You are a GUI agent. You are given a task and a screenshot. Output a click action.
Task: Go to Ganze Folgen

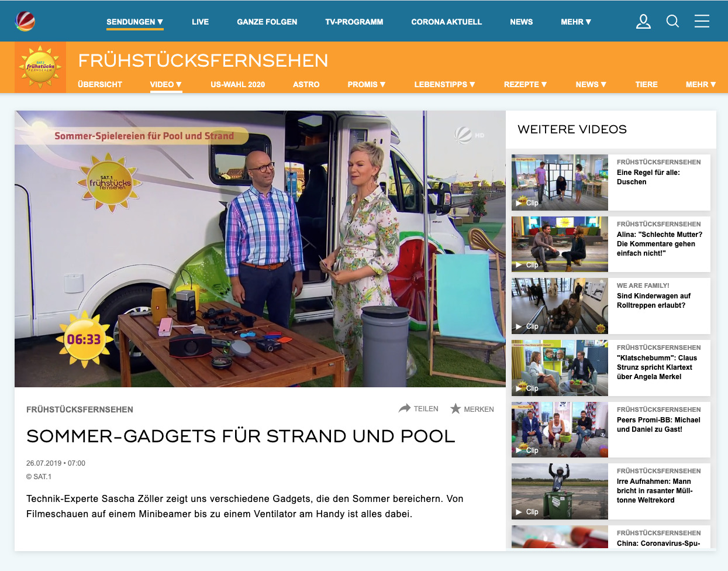pos(267,22)
